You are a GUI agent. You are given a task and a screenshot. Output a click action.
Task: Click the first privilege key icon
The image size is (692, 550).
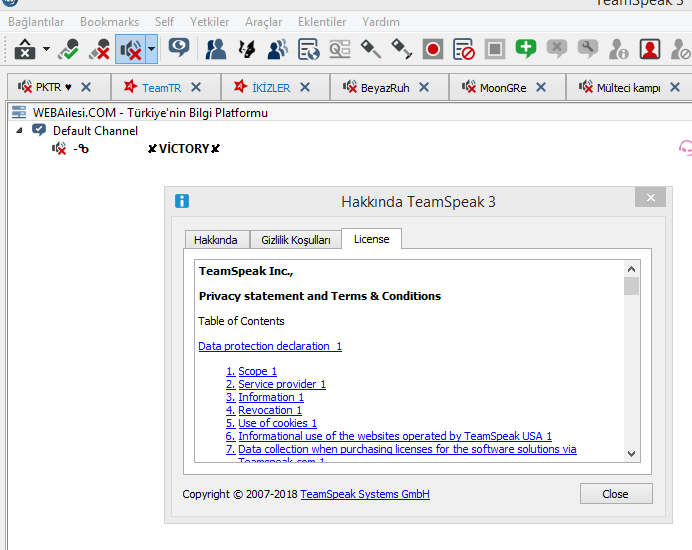(371, 49)
